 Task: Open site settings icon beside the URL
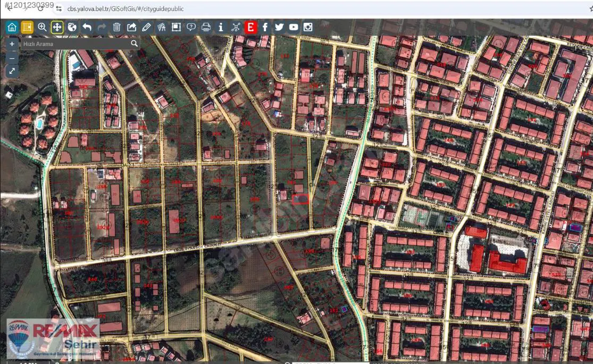pos(59,9)
